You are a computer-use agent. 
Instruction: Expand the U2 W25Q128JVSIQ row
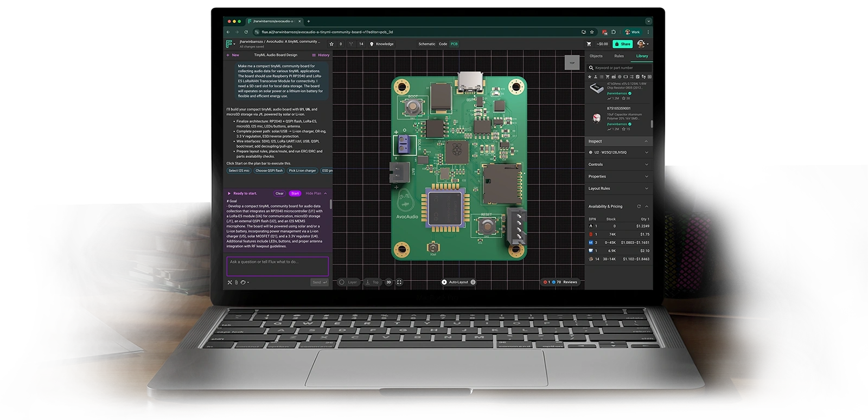(x=619, y=152)
